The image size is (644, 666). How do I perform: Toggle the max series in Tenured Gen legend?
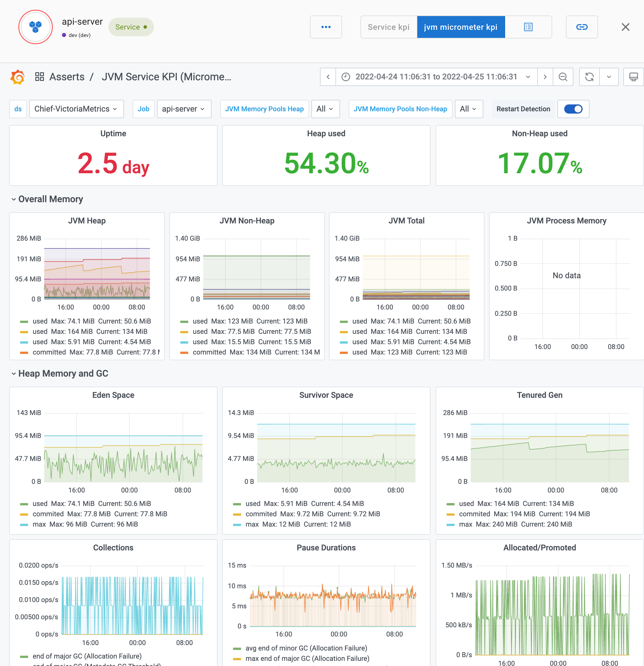click(466, 524)
